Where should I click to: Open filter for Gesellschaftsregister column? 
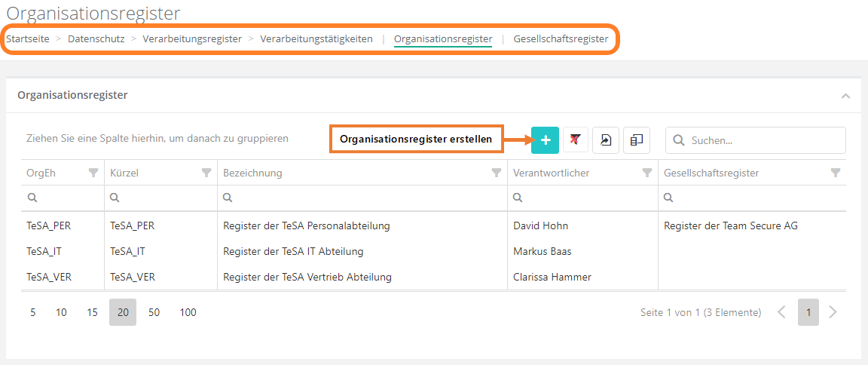click(x=835, y=173)
